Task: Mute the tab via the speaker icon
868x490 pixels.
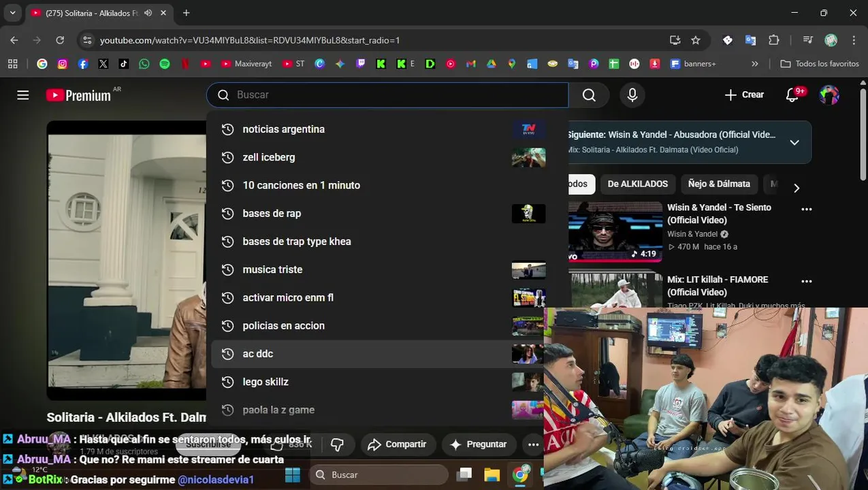Action: tap(148, 13)
